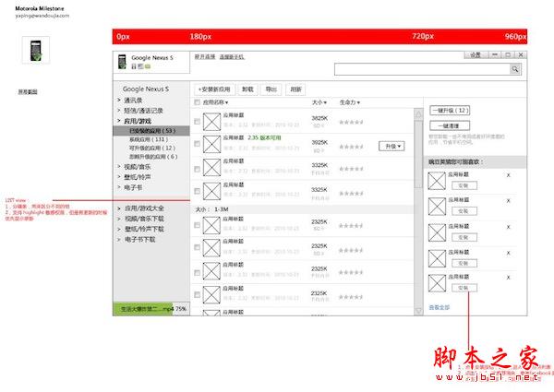Click the Google Nexus S phone icon in header
This screenshot has height=392, width=554.
click(x=122, y=62)
